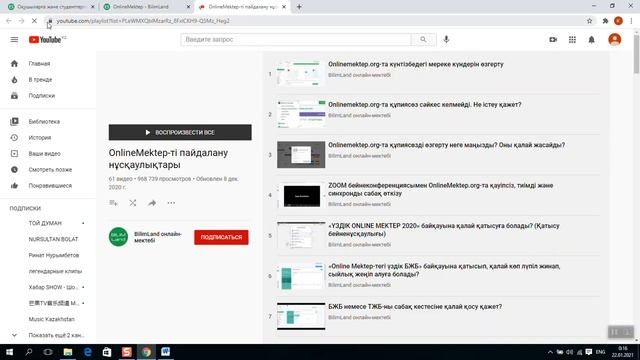
Task: Open the create video camera icon
Action: 553,40
